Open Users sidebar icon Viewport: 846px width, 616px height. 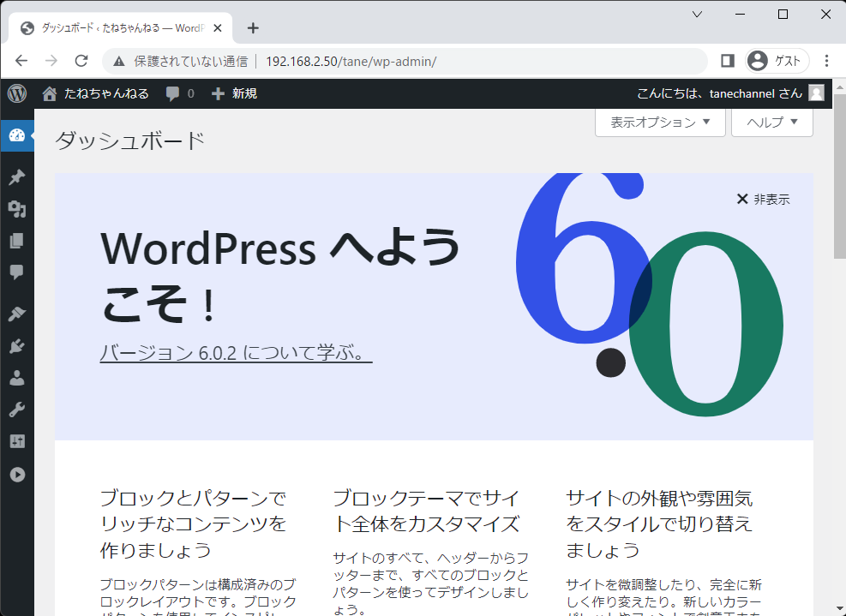17,378
